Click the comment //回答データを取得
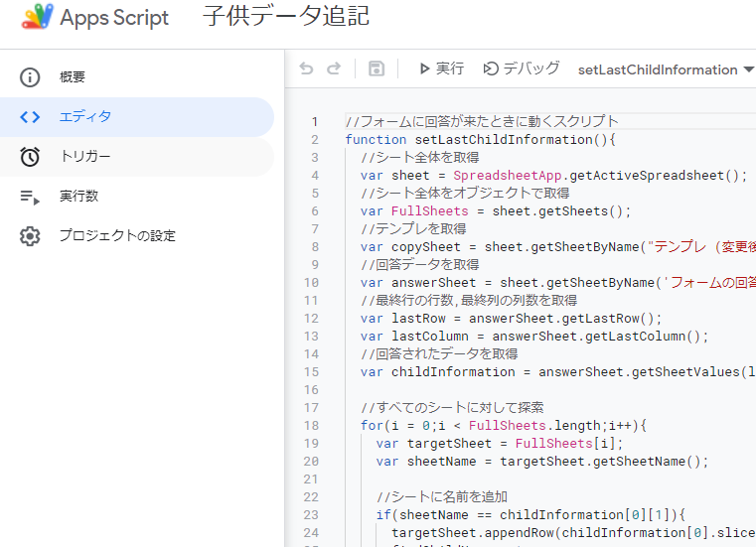This screenshot has width=756, height=547. (x=420, y=265)
